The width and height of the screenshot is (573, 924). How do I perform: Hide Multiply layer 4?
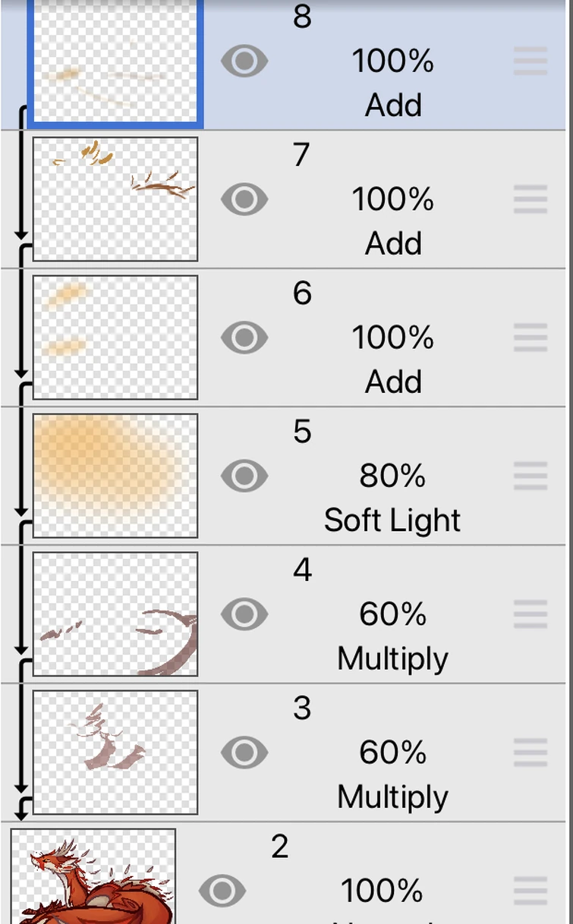pyautogui.click(x=244, y=614)
